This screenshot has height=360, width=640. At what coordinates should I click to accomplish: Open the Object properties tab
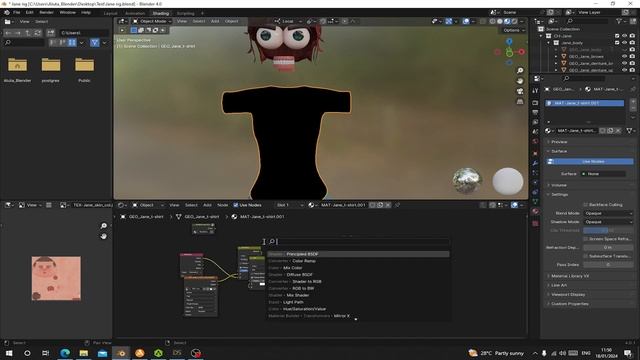click(535, 153)
